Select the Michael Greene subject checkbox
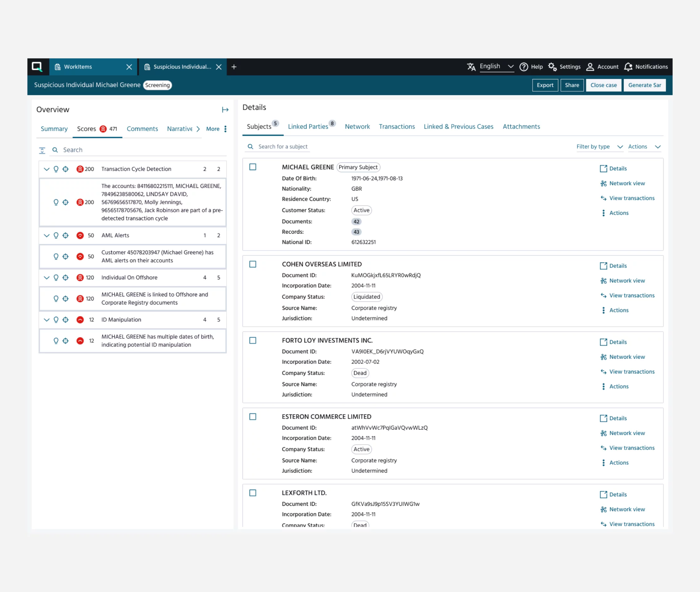Viewport: 700px width, 592px height. tap(253, 167)
